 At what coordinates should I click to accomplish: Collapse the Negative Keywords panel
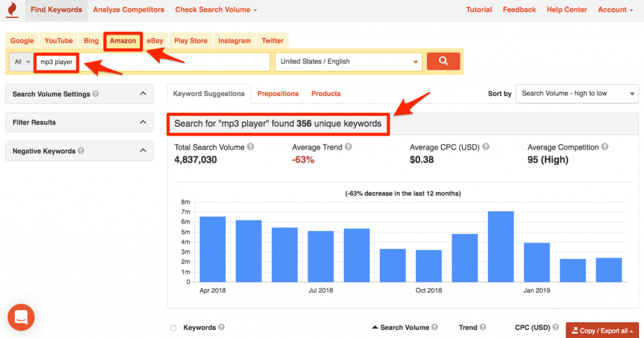143,151
